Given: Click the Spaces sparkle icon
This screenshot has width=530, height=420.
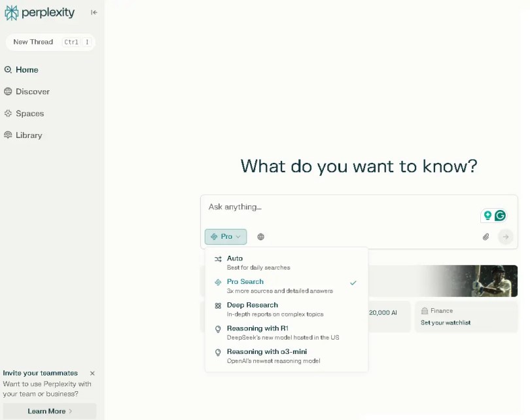Looking at the screenshot, I should (x=8, y=114).
